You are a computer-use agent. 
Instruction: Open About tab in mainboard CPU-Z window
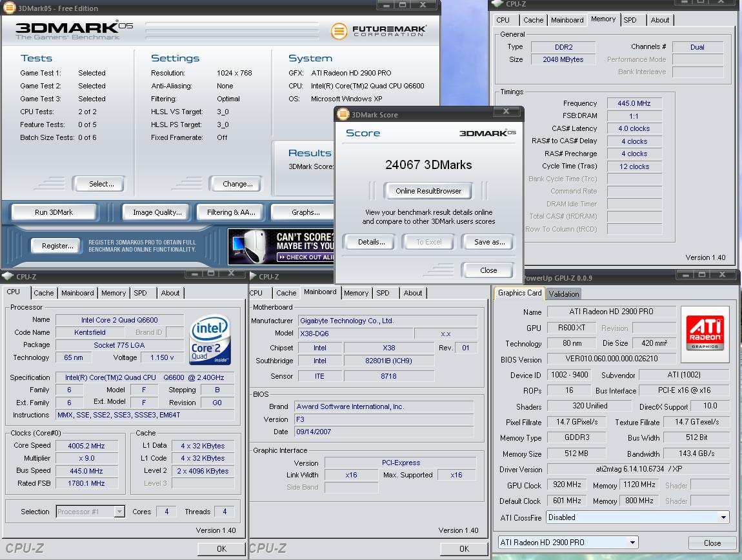(413, 293)
